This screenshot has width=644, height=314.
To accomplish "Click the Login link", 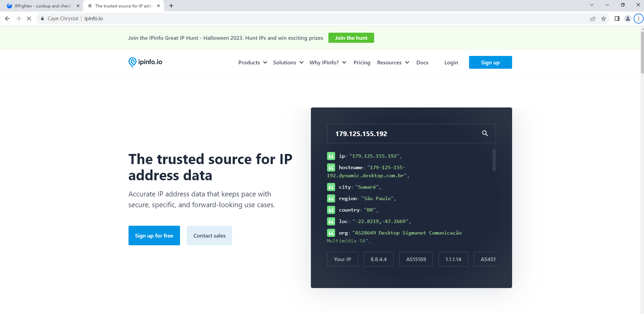I will [451, 62].
